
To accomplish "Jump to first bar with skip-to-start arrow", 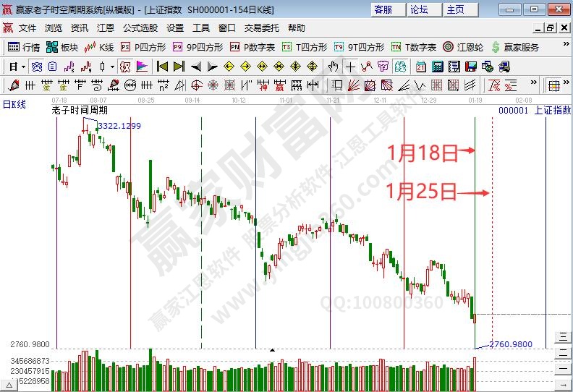I will pos(162,67).
